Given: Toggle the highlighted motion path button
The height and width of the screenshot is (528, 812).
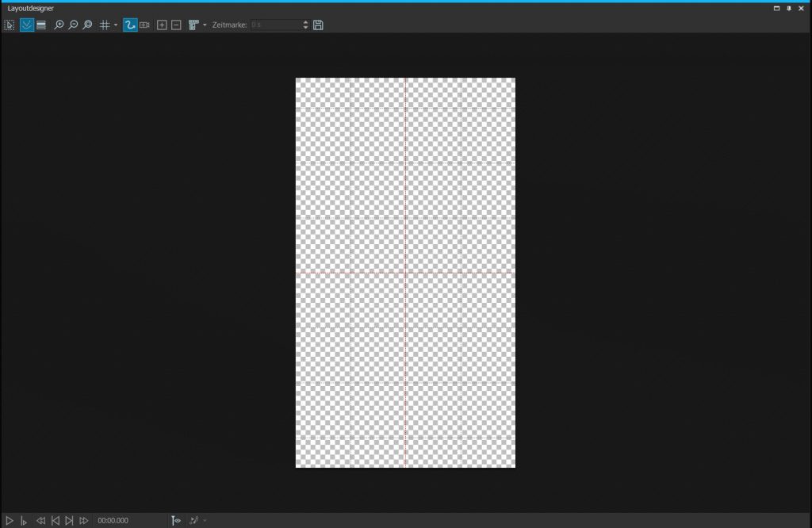Looking at the screenshot, I should pyautogui.click(x=130, y=25).
